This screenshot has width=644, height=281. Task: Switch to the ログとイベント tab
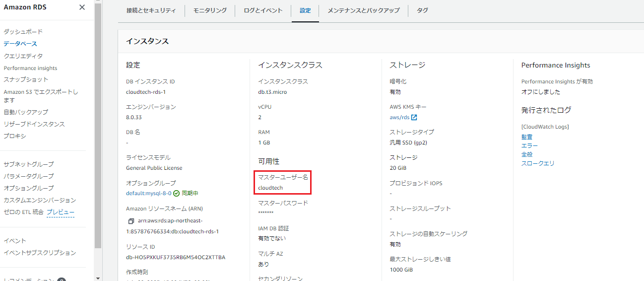263,10
